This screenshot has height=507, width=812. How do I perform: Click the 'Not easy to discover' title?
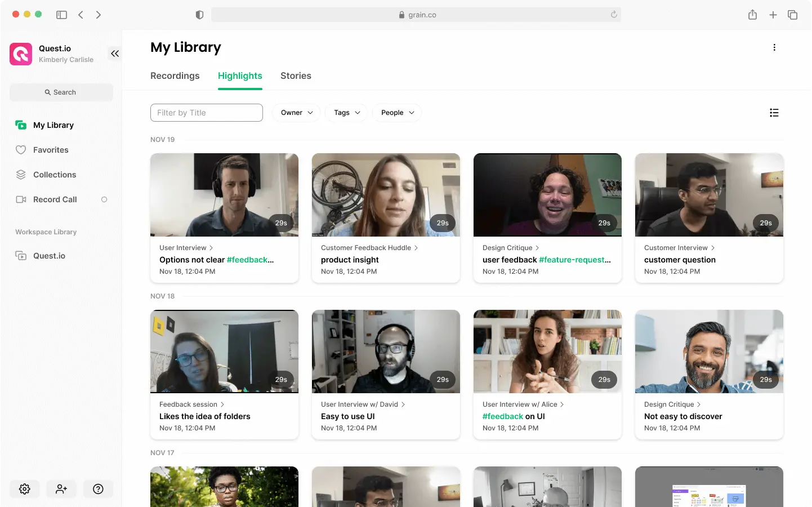click(683, 416)
